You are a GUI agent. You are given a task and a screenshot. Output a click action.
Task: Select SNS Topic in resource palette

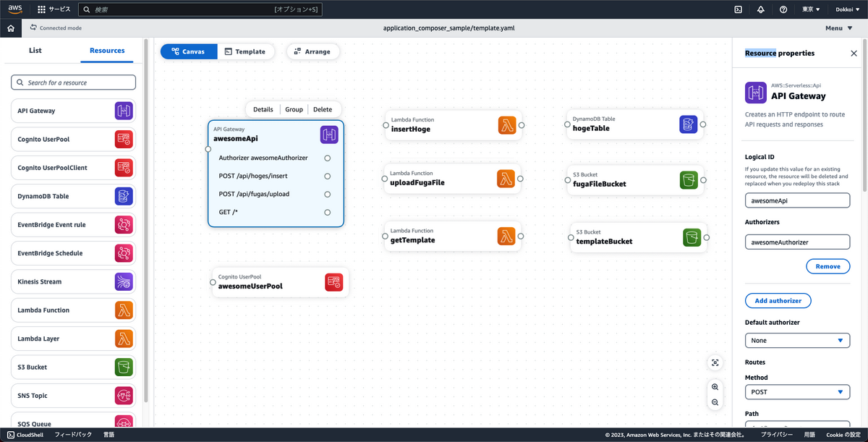click(x=73, y=396)
